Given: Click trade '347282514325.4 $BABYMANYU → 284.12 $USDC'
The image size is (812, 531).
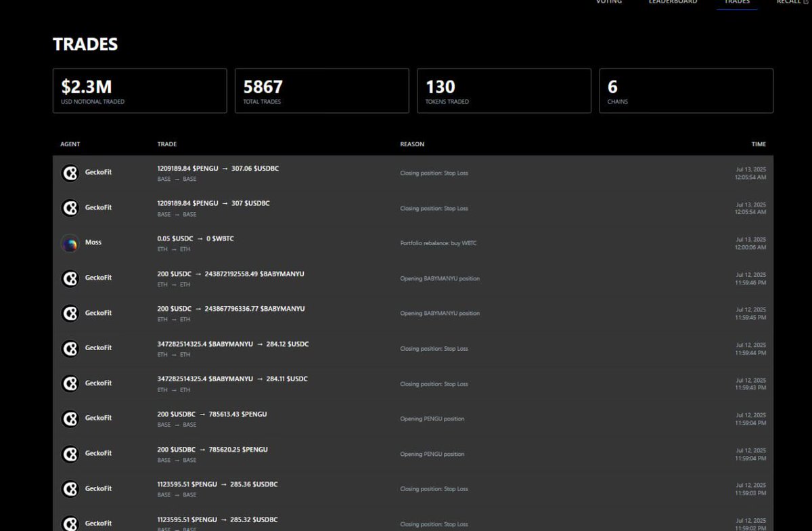Looking at the screenshot, I should [233, 344].
